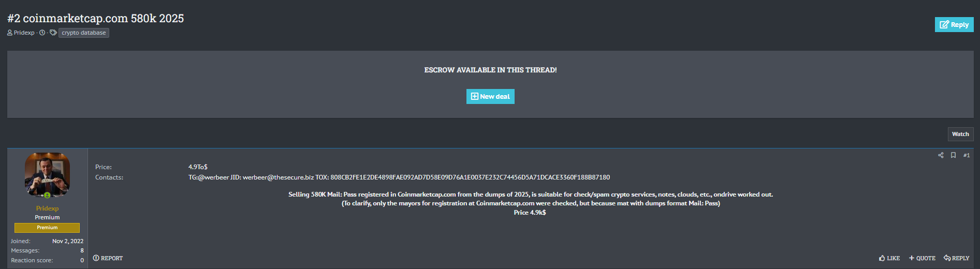The height and width of the screenshot is (269, 980).
Task: Watch this thread
Action: click(x=960, y=134)
